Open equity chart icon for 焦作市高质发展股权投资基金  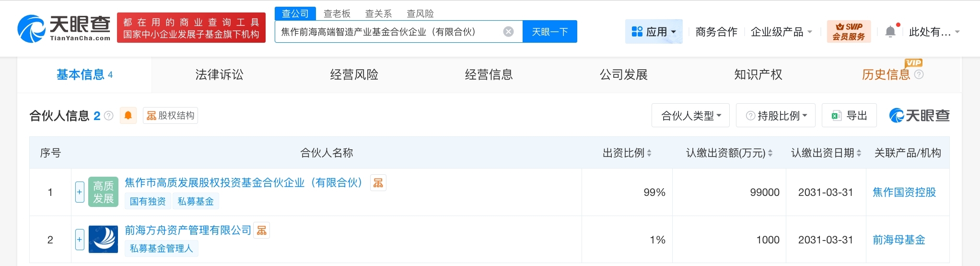tap(378, 183)
